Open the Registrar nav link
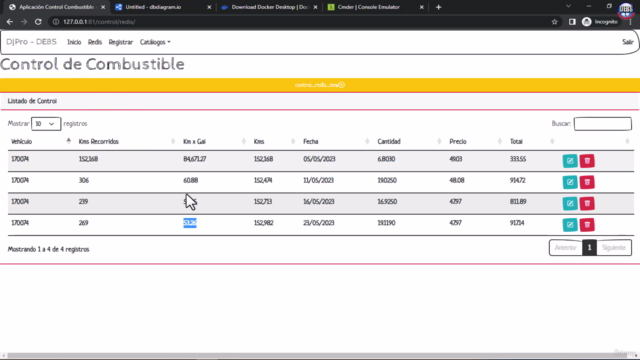This screenshot has height=360, width=640. 121,42
